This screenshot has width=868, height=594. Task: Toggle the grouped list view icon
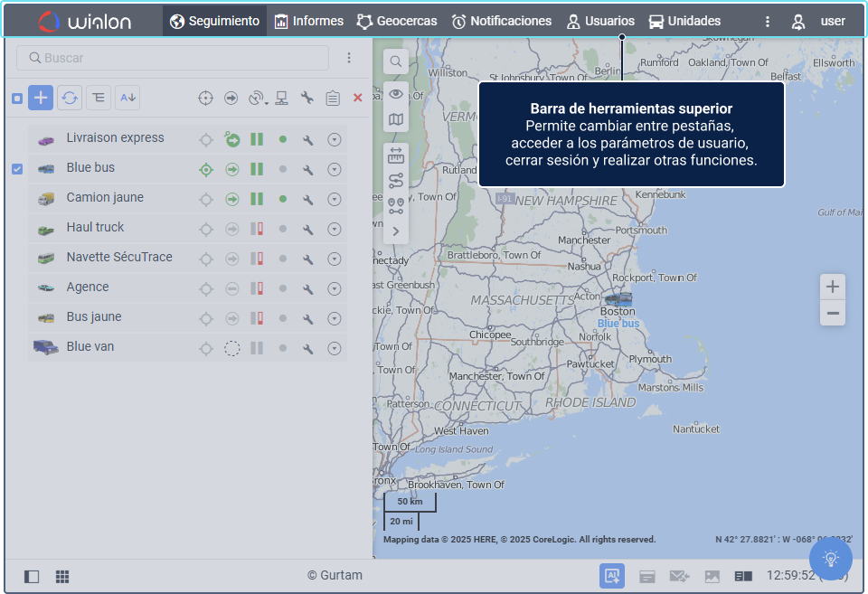click(x=99, y=98)
